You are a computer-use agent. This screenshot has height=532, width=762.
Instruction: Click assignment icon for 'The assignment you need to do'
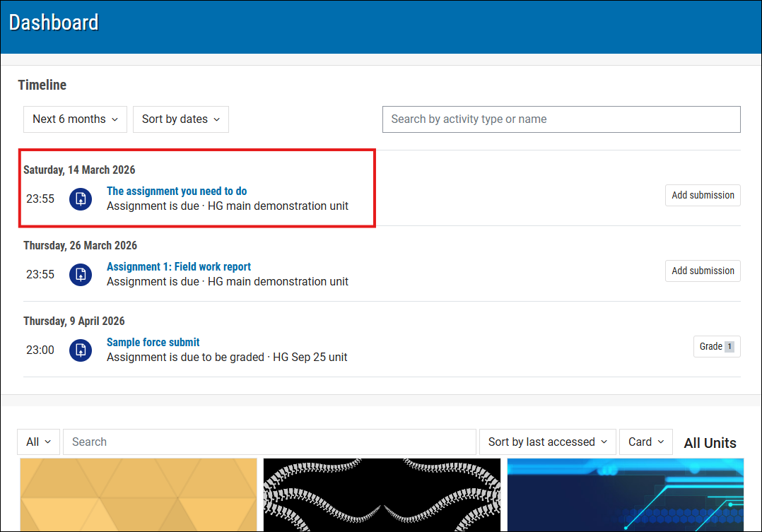80,199
